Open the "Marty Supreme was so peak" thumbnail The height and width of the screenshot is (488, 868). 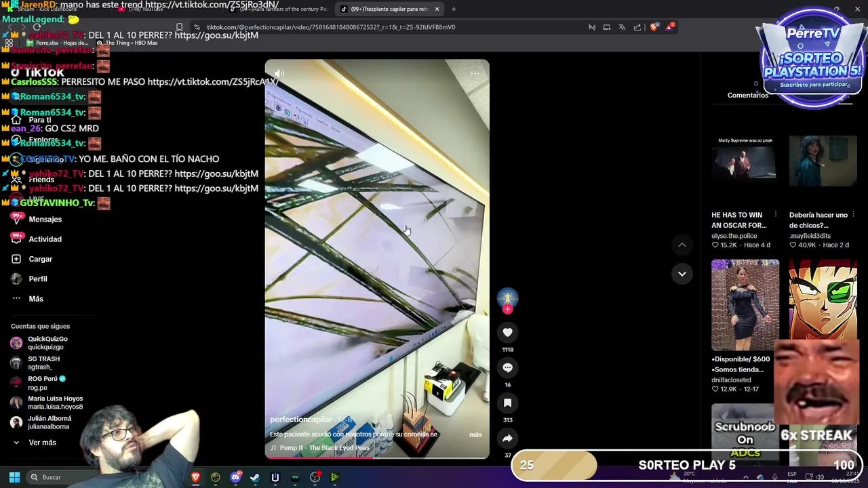tap(745, 161)
